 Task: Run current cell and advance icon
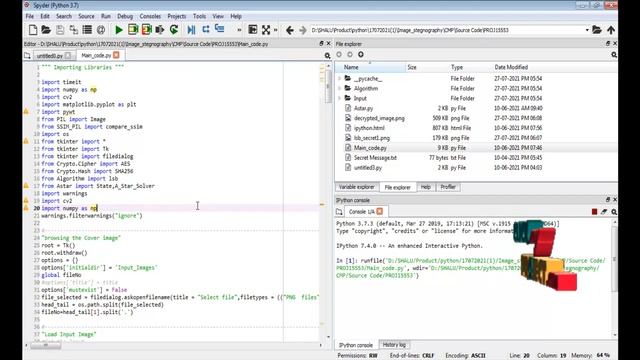147,29
